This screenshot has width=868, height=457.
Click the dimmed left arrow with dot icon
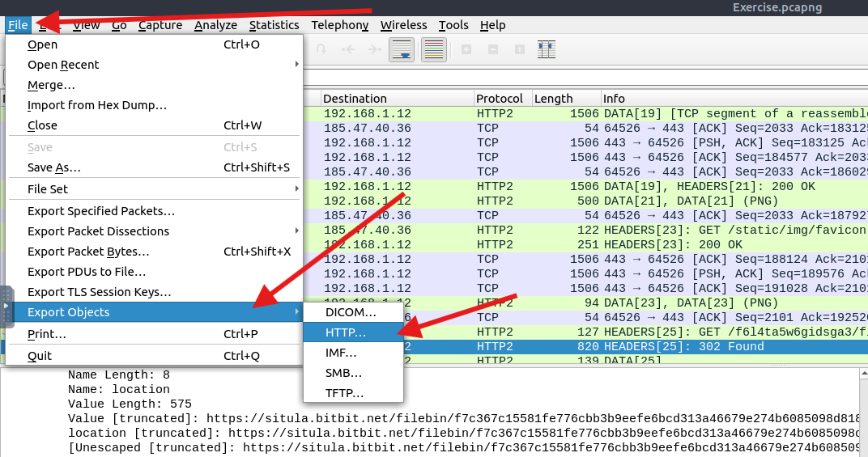click(347, 50)
